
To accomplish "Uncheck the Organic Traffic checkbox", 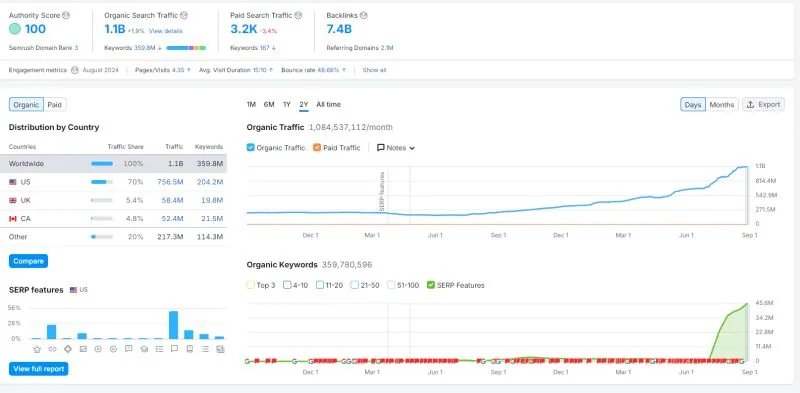I will click(x=251, y=148).
